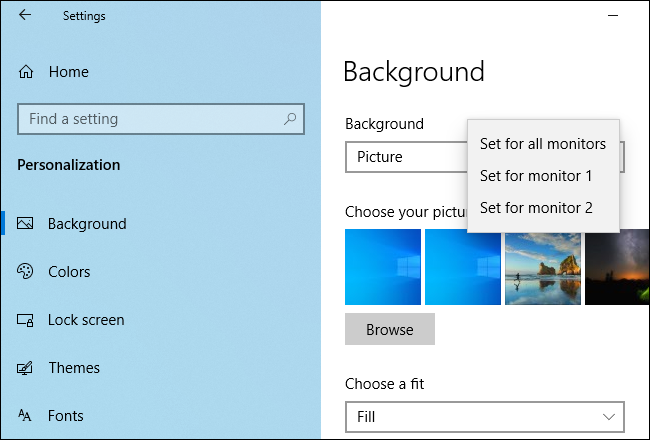Click the magnifier icon in search box
Viewport: 650px width, 440px height.
[290, 119]
